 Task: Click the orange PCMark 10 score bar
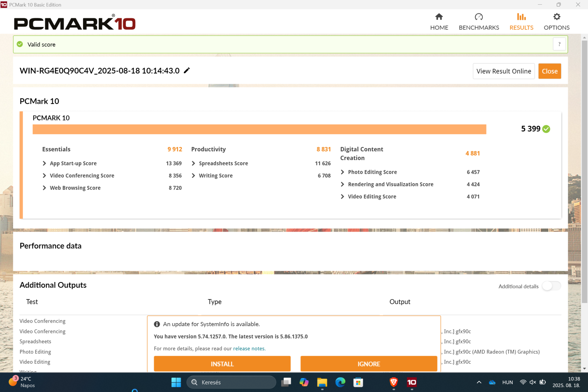pyautogui.click(x=259, y=129)
